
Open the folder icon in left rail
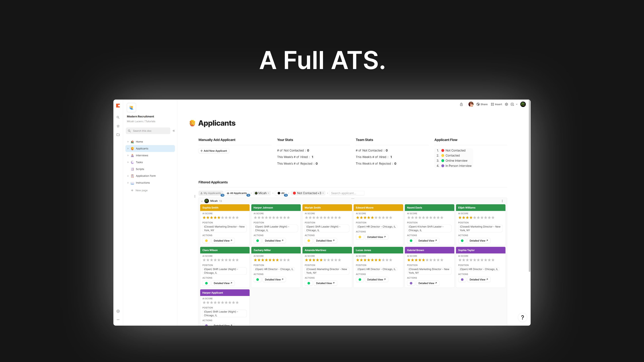click(118, 135)
